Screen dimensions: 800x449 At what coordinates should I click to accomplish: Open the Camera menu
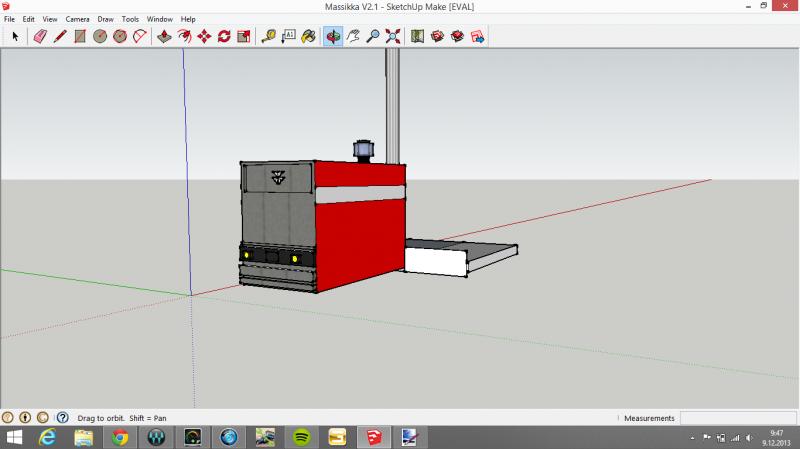pos(77,19)
